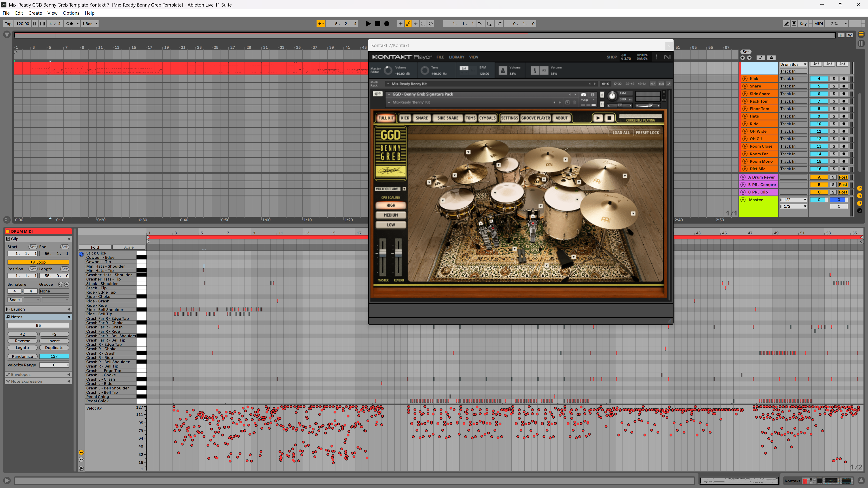Toggle the Follow playback button
This screenshot has height=488, width=868.
(x=320, y=24)
